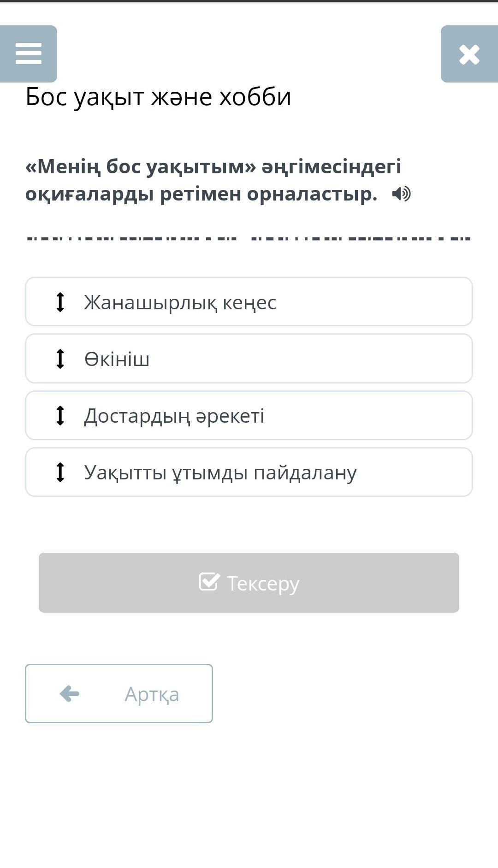Click the question text about Менің бос уақытым

pos(212,180)
